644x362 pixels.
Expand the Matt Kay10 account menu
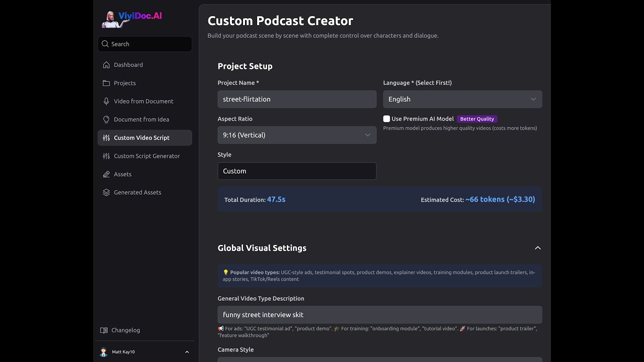[x=187, y=352]
